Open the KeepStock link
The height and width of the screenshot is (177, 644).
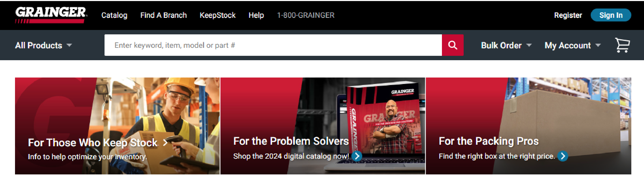click(x=218, y=15)
